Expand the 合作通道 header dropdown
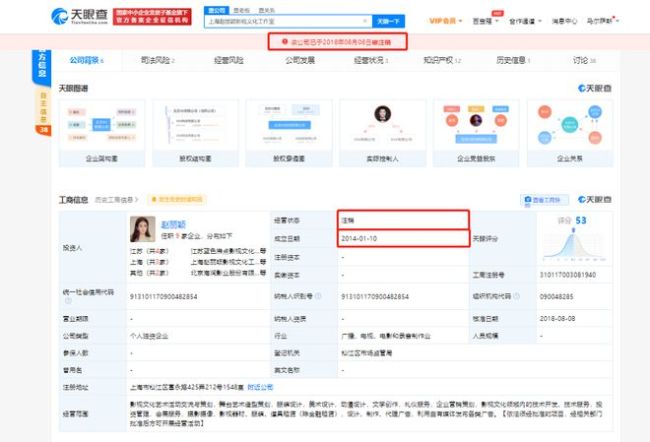This screenshot has width=650, height=442. [x=525, y=21]
